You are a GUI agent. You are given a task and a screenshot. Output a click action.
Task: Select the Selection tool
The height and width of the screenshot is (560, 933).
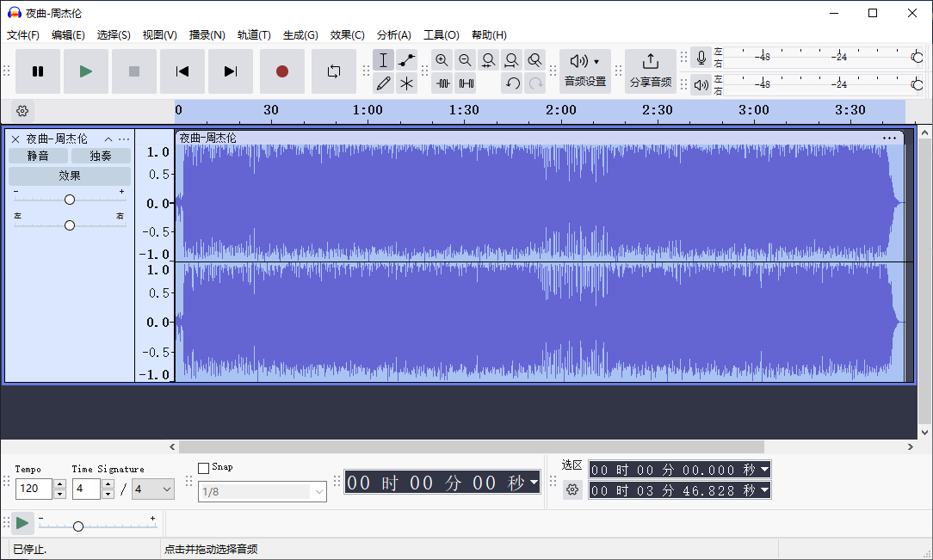point(383,60)
